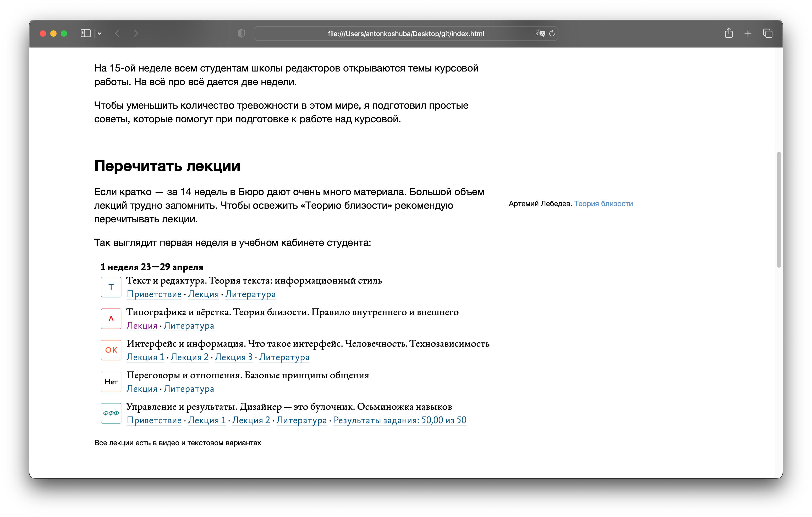Go back with the back arrow
812x517 pixels.
(x=117, y=33)
